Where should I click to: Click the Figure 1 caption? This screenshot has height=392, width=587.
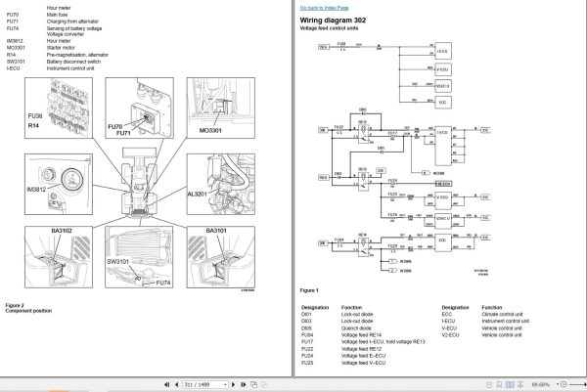pyautogui.click(x=309, y=290)
